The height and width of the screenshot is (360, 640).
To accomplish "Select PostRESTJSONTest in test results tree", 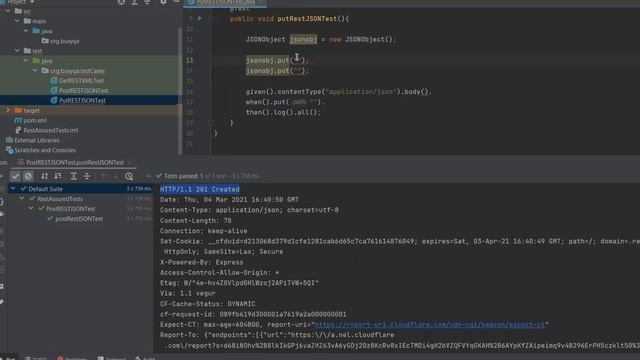I will click(x=71, y=209).
